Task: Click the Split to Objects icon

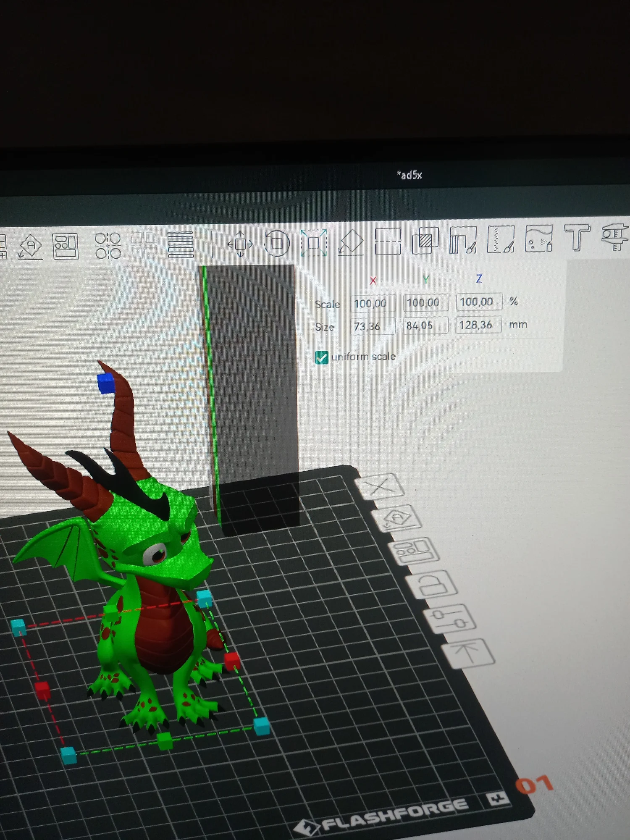Action: tap(108, 245)
